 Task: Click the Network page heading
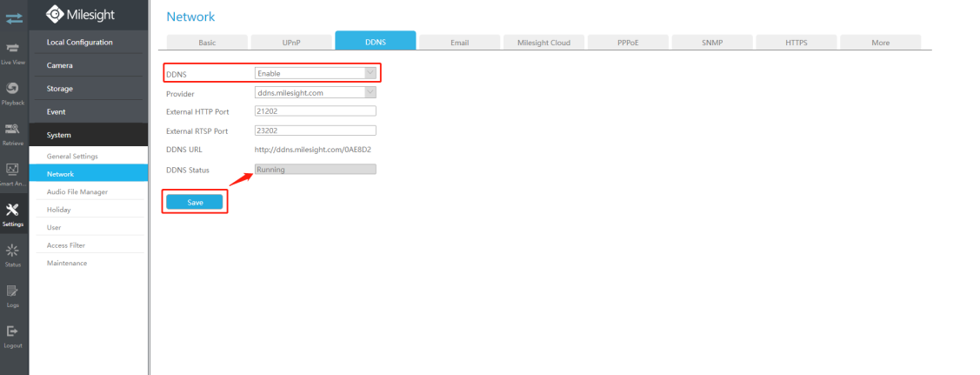(x=190, y=17)
